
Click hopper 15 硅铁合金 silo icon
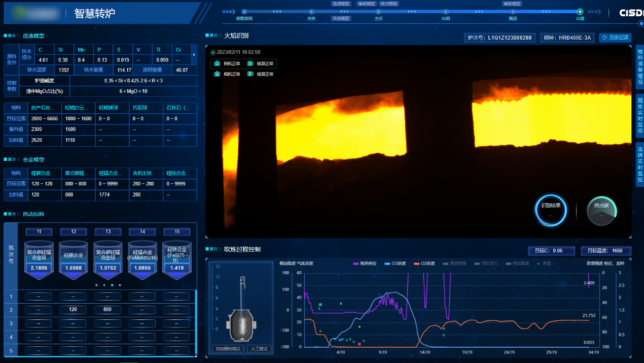coord(177,259)
